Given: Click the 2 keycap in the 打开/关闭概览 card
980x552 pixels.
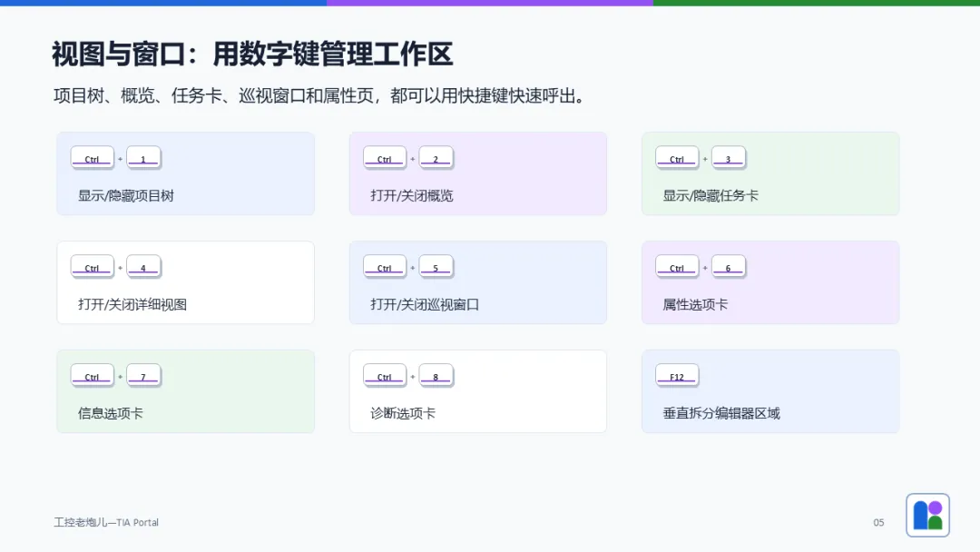Looking at the screenshot, I should [x=436, y=158].
